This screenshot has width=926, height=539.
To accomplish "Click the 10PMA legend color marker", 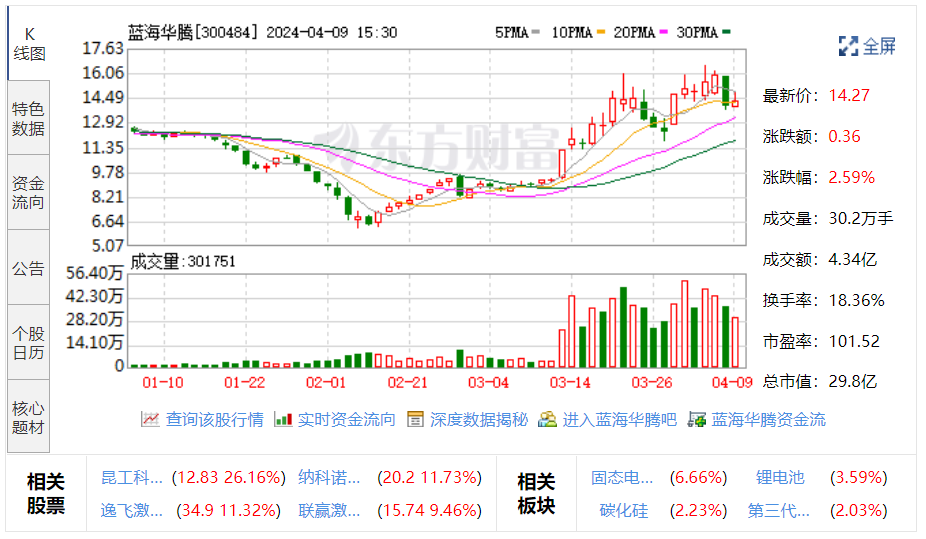I will tap(601, 32).
